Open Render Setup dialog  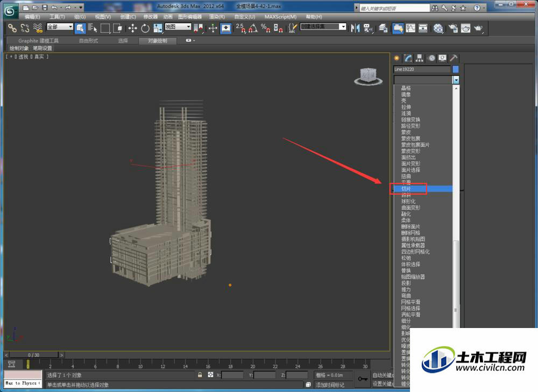(x=453, y=28)
